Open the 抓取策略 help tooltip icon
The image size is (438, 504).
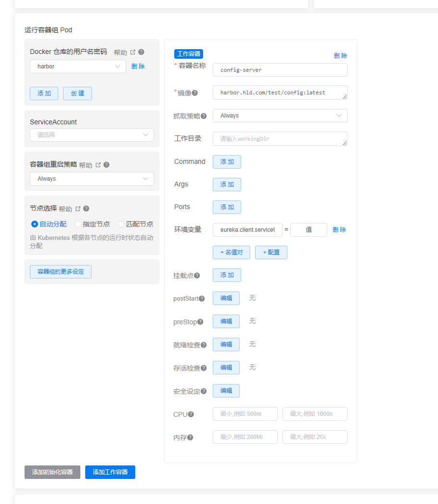pos(203,115)
